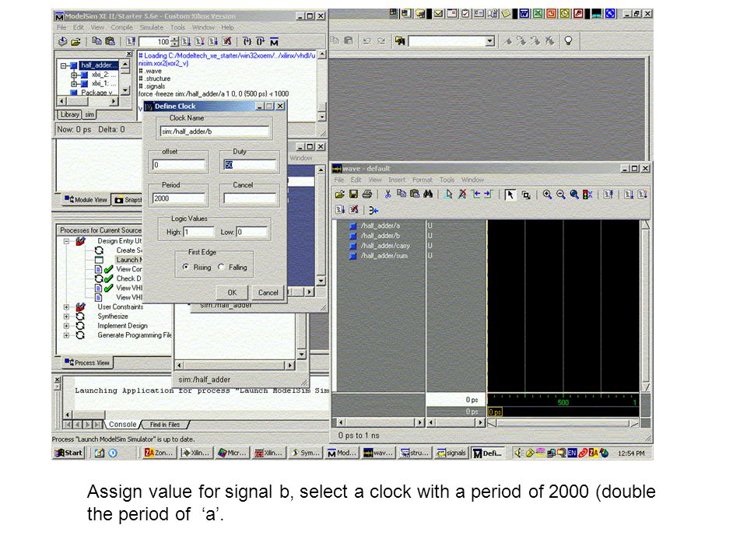Click Cancel button in Define Clock dialog
Image resolution: width=747 pixels, height=560 pixels.
268,292
